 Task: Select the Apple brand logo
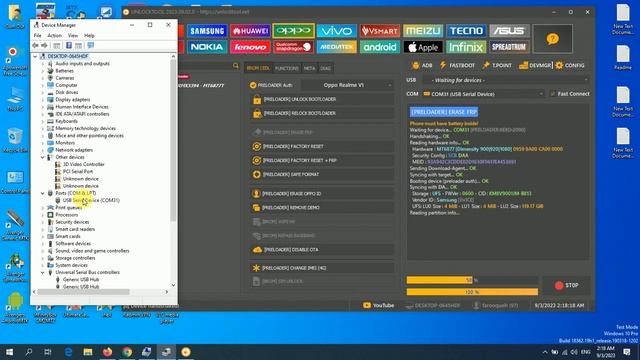tap(423, 47)
